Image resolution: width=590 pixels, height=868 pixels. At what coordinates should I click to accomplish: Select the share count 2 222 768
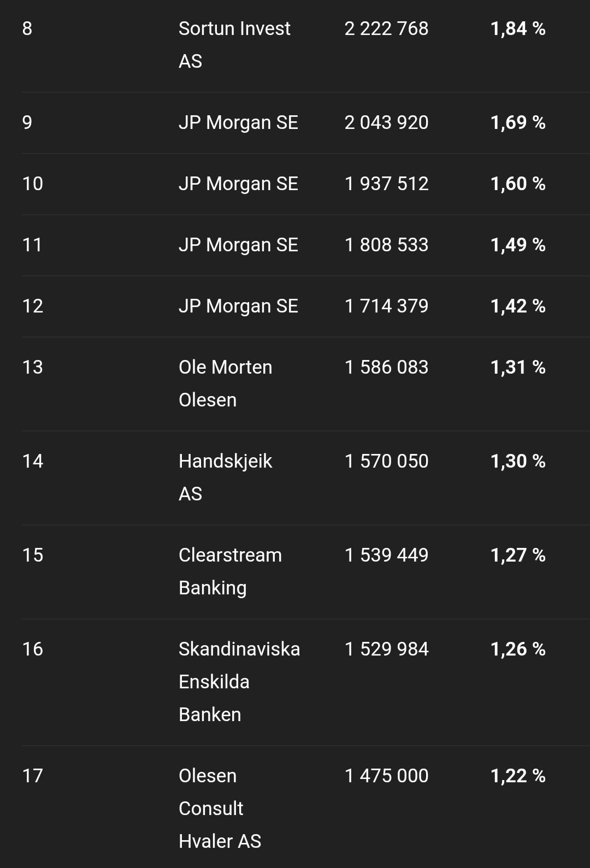point(386,28)
